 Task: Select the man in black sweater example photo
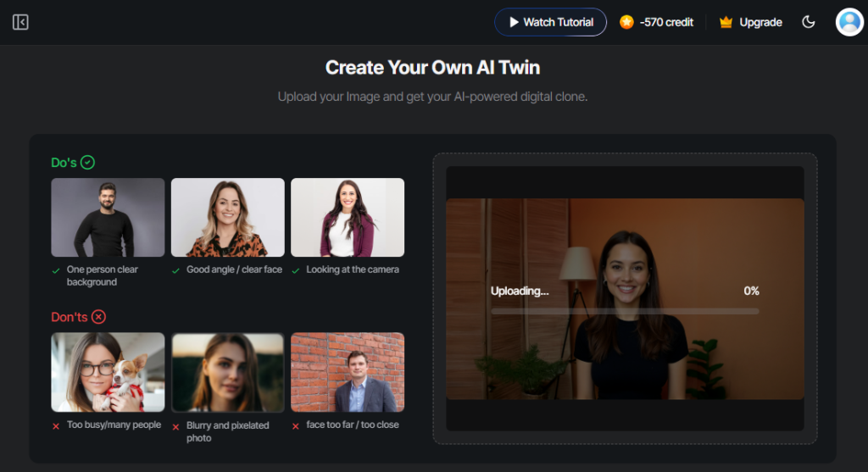coord(108,217)
